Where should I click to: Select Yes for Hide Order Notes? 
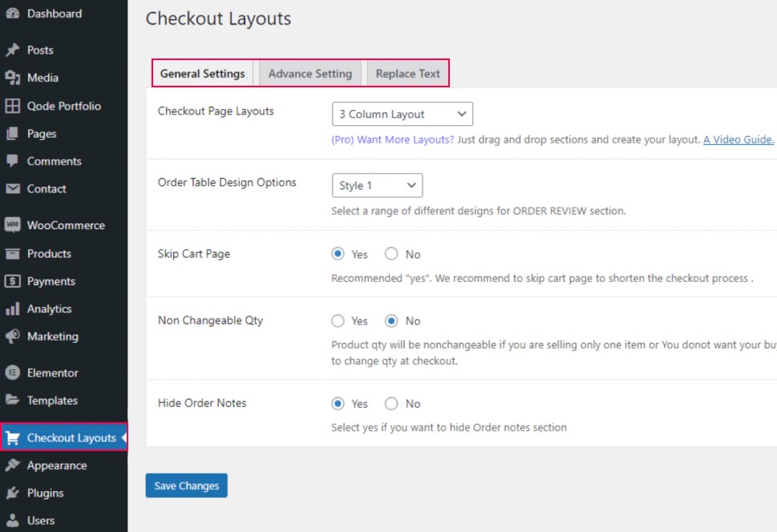tap(338, 404)
